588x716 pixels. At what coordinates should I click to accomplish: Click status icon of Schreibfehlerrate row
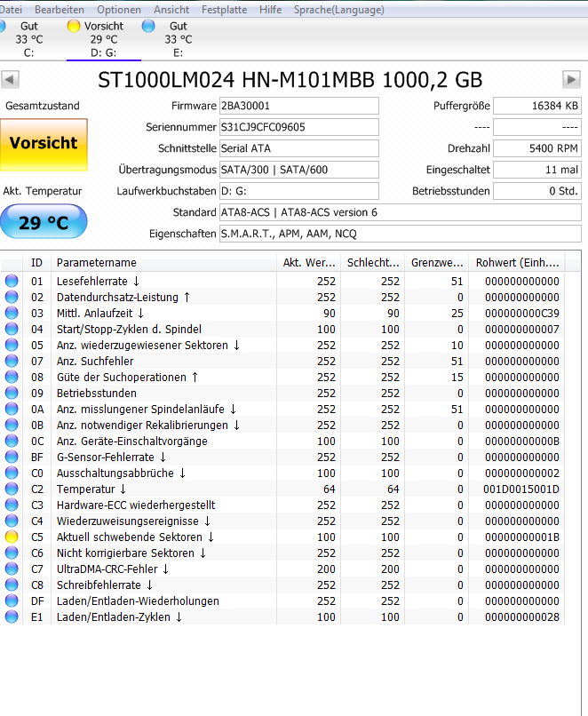(12, 585)
